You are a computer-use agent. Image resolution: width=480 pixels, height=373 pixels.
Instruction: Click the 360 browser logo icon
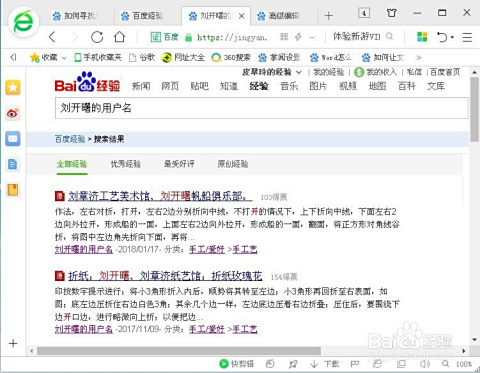point(24,22)
